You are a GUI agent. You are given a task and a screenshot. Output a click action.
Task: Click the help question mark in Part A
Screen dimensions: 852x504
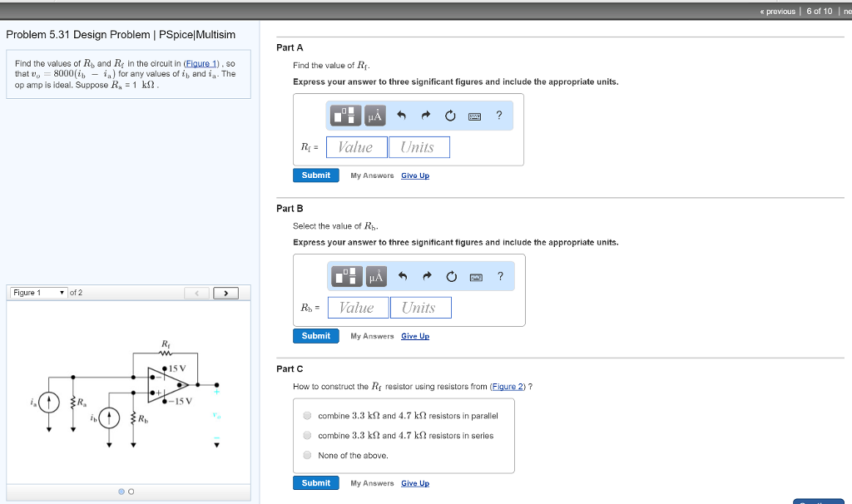(x=498, y=115)
